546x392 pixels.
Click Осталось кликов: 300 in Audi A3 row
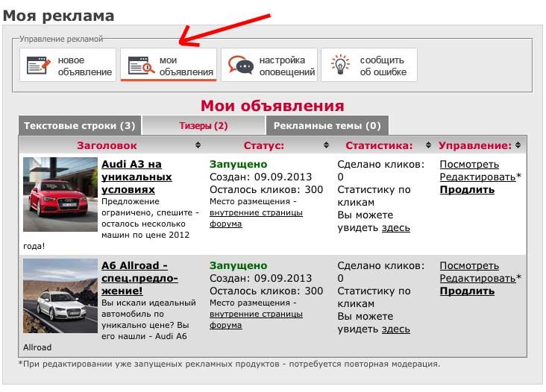pos(266,189)
